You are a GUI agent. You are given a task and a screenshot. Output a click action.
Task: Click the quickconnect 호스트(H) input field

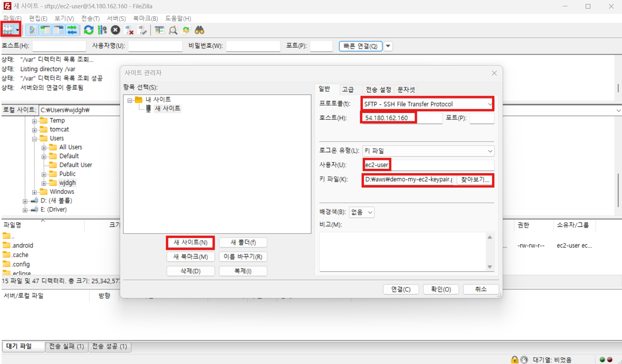point(59,46)
